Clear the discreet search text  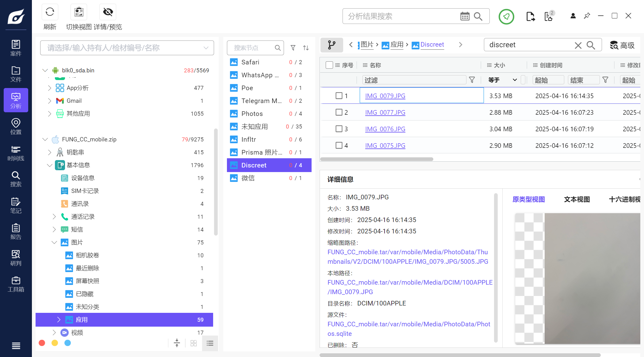click(578, 45)
